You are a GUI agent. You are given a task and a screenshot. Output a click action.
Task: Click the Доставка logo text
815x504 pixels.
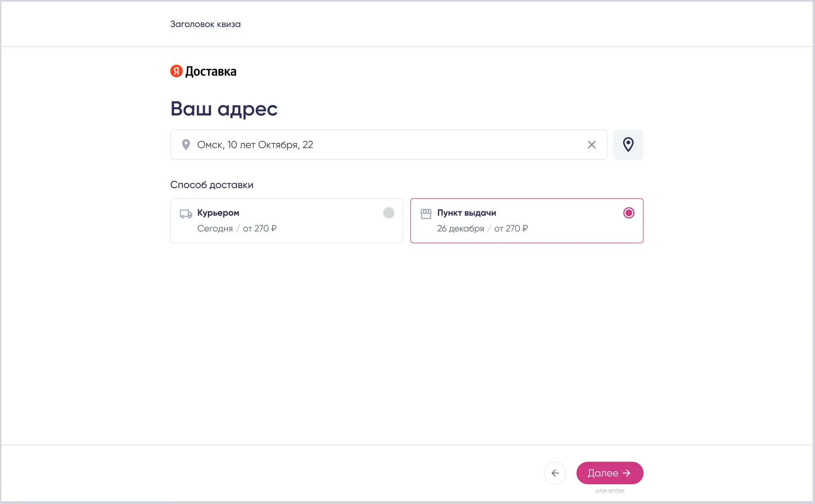[211, 71]
